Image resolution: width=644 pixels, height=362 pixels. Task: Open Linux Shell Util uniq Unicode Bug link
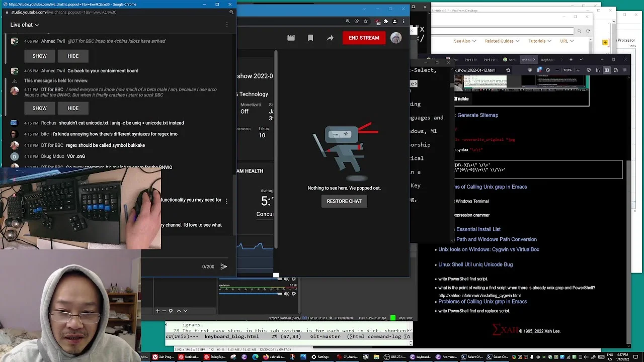click(475, 264)
